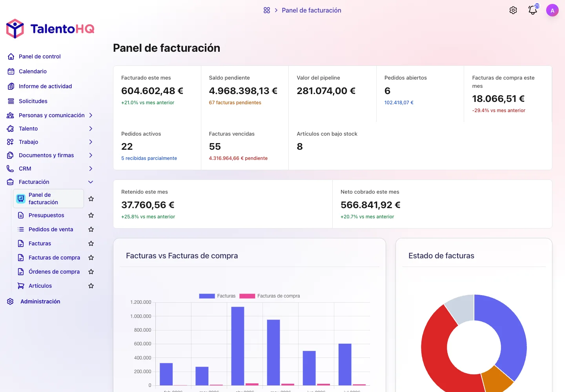The height and width of the screenshot is (392, 565).
Task: Click the Facturación wallet icon
Action: pos(11,182)
